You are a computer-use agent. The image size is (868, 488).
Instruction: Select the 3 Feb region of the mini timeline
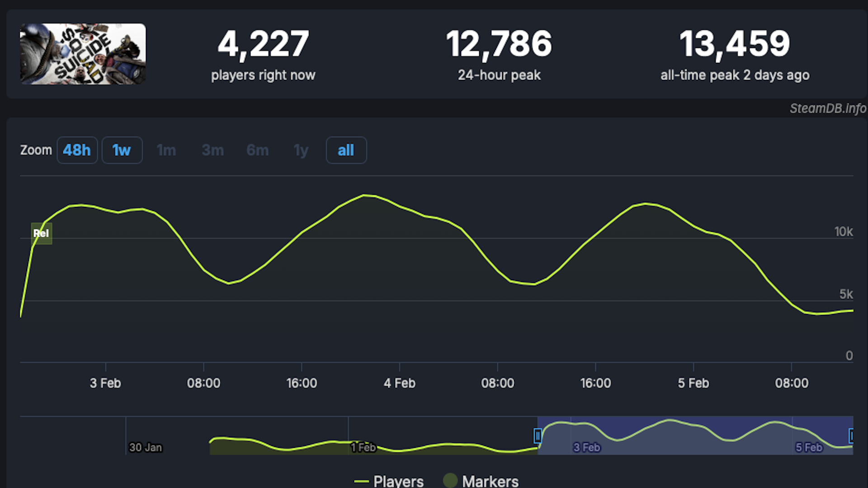click(586, 447)
